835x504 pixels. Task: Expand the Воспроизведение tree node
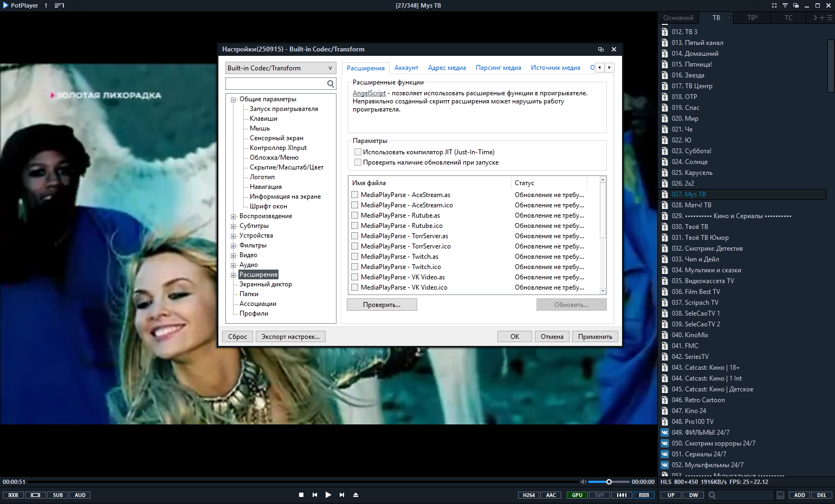coord(234,217)
